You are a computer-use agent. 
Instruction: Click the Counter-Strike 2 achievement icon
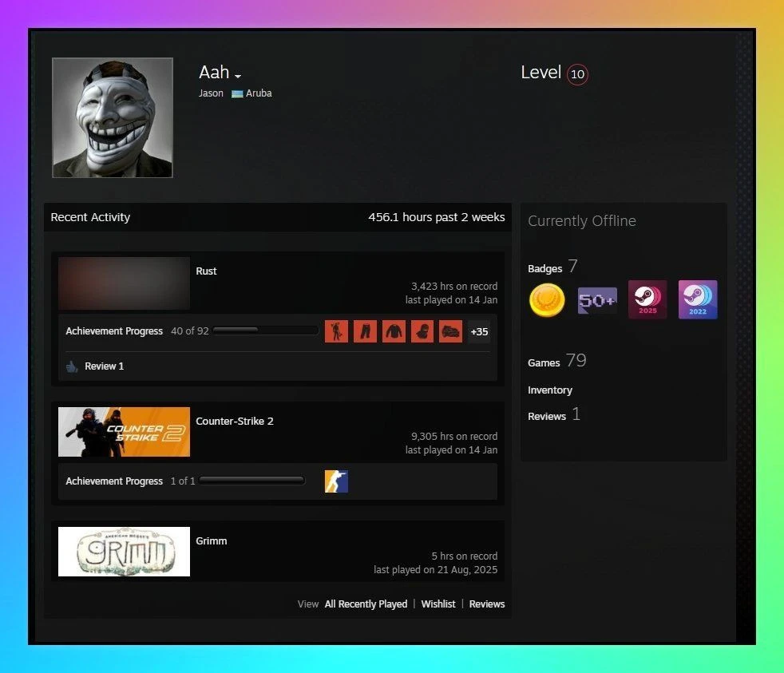pos(336,481)
